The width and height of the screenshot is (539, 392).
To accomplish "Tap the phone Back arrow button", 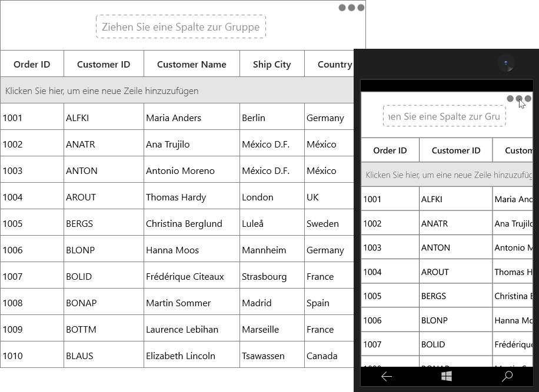I will click(x=387, y=377).
